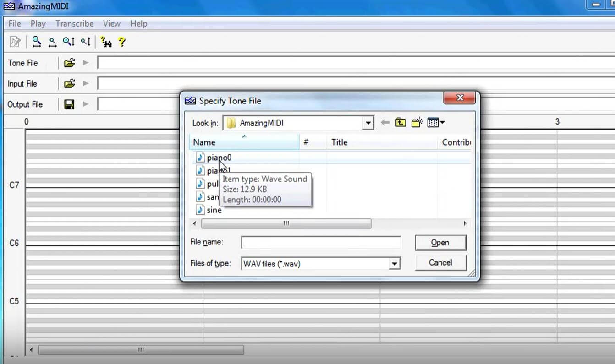The width and height of the screenshot is (615, 364).
Task: Open the Input File folder icon
Action: (x=70, y=84)
